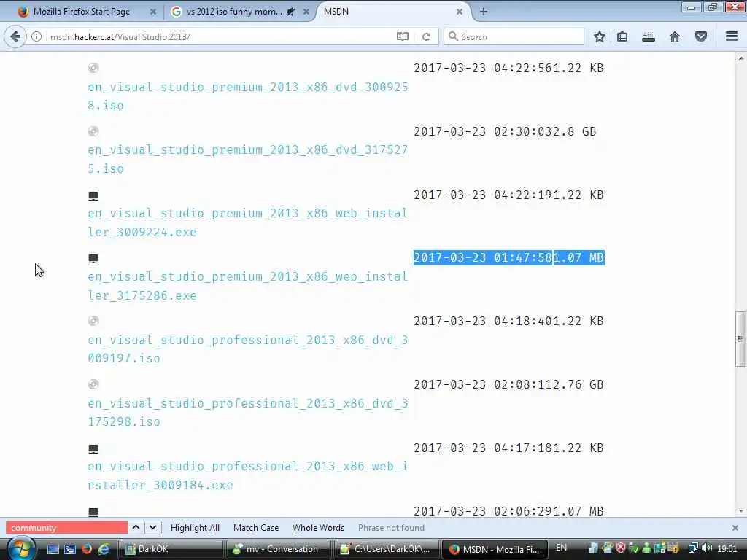Toggle Match Case in find bar
The width and height of the screenshot is (747, 560).
coord(256,528)
